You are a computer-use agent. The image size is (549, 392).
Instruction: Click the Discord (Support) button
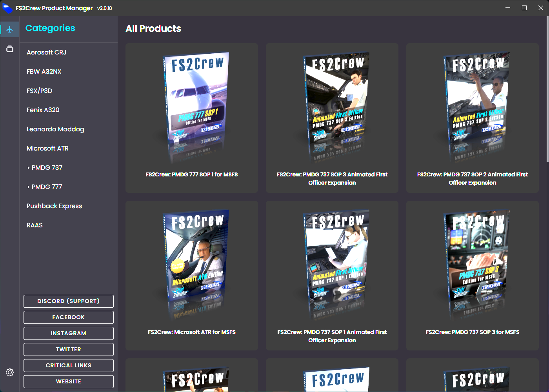click(x=69, y=301)
